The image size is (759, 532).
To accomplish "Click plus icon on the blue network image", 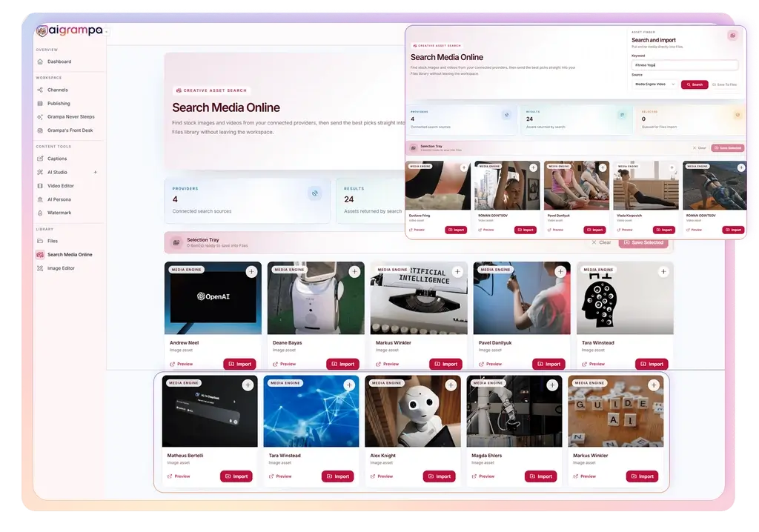I will (350, 385).
